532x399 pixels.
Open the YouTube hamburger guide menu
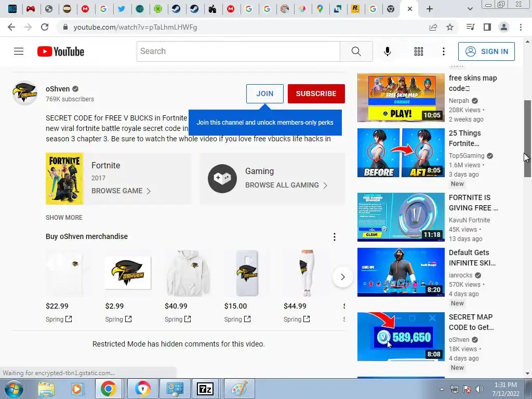click(19, 51)
